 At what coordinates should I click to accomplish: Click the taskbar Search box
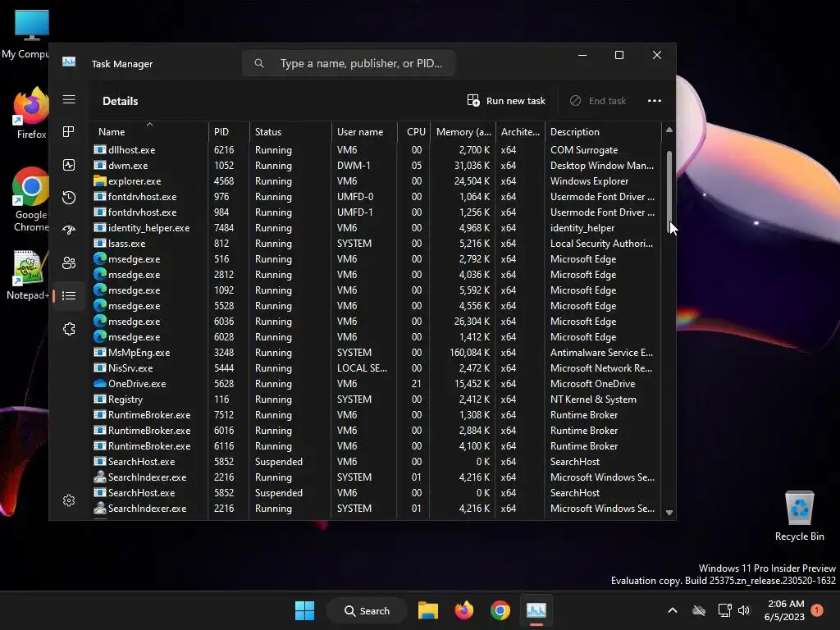pyautogui.click(x=367, y=610)
